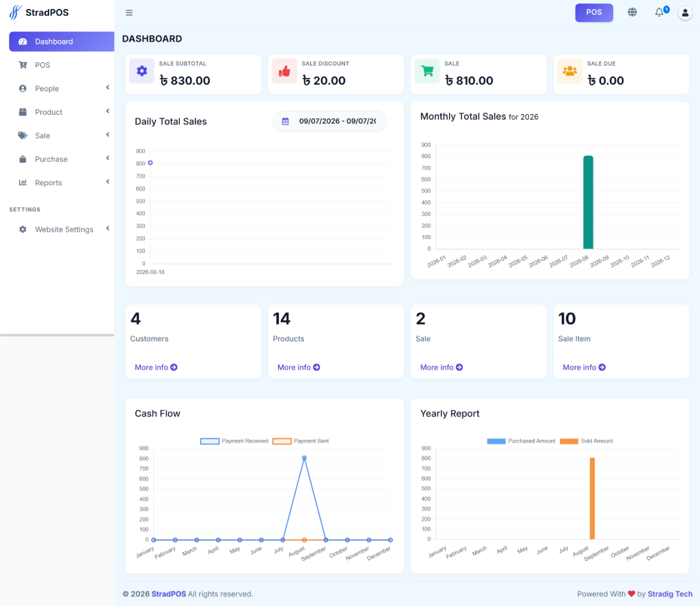Viewport: 700px width, 606px height.
Task: Click the ৳ 0.00 sale due value
Action: [x=606, y=81]
